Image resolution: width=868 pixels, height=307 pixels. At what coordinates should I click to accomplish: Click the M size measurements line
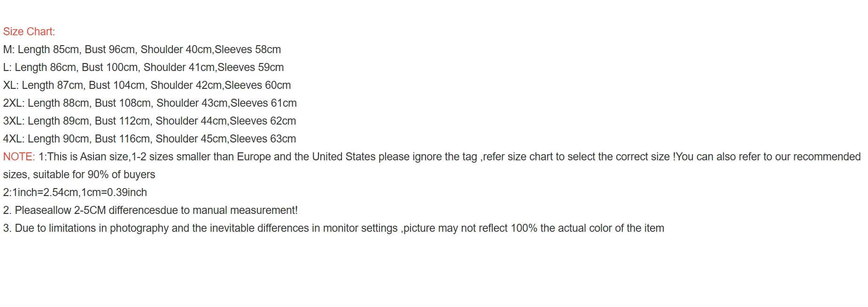[142, 49]
